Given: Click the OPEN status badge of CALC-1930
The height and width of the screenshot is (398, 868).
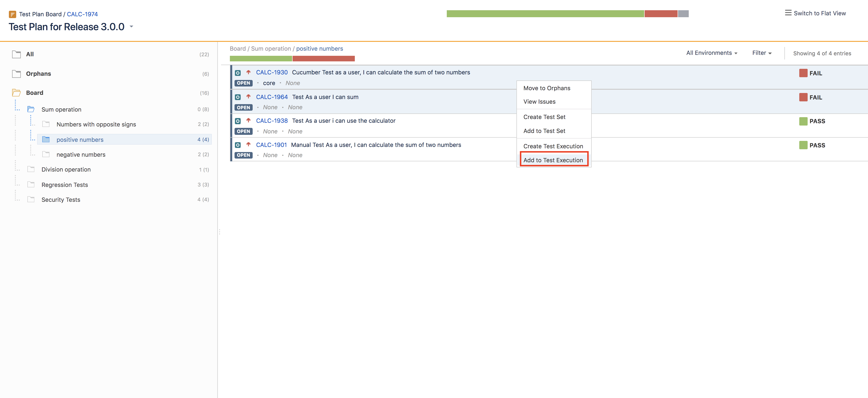Looking at the screenshot, I should 243,83.
